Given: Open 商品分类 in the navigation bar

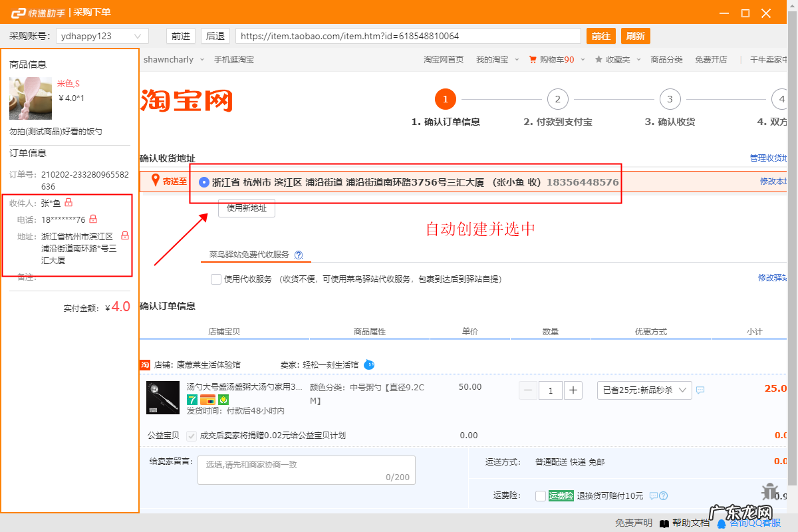Looking at the screenshot, I should coord(666,59).
